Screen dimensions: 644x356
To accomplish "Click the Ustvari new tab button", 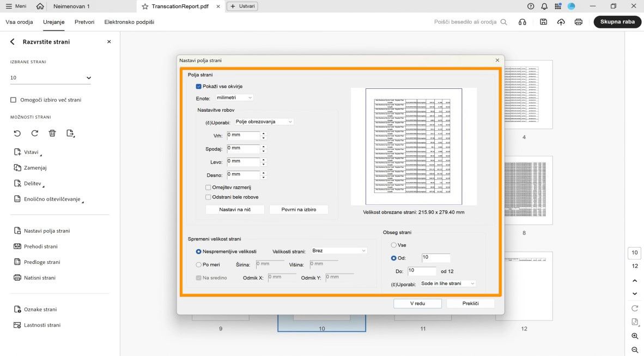I will coord(242,6).
